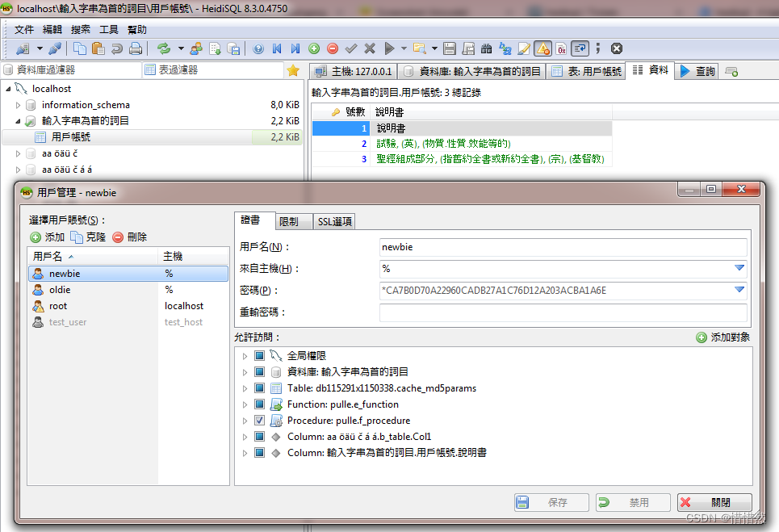Click the 關閉 close button
Screen dimensions: 779x532
tap(714, 503)
